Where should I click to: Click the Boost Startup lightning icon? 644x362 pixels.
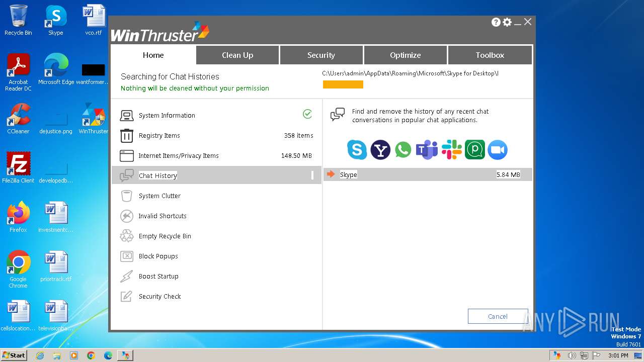pos(126,277)
